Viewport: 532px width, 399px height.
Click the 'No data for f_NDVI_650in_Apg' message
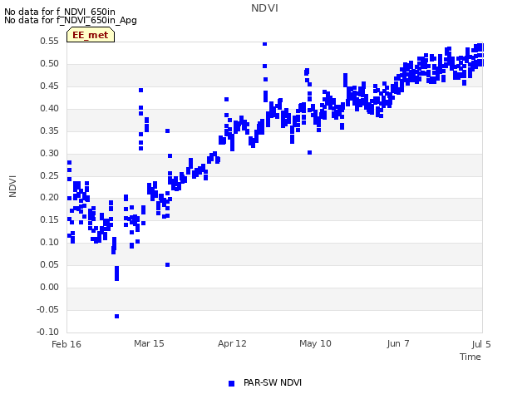coord(71,20)
